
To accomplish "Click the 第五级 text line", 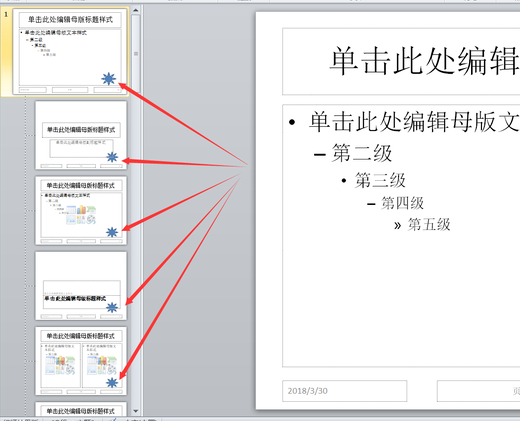I will pos(429,224).
